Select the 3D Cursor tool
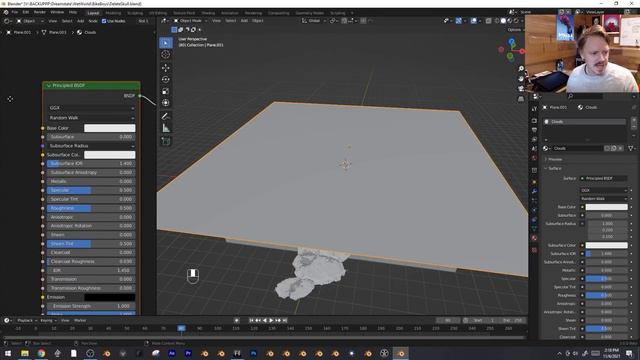 click(166, 54)
